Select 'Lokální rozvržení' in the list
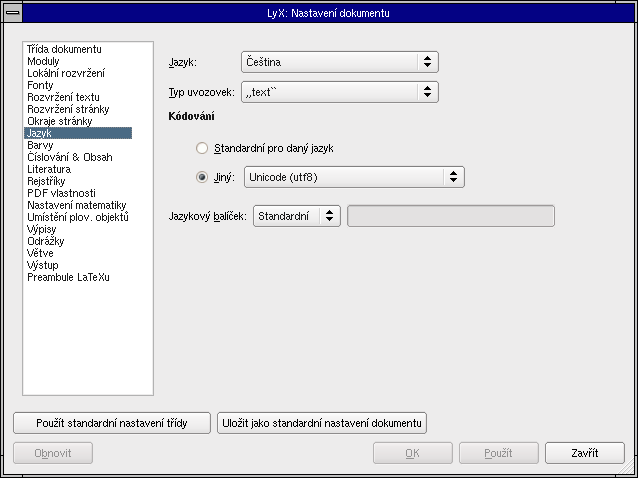638x478 pixels. coord(66,73)
